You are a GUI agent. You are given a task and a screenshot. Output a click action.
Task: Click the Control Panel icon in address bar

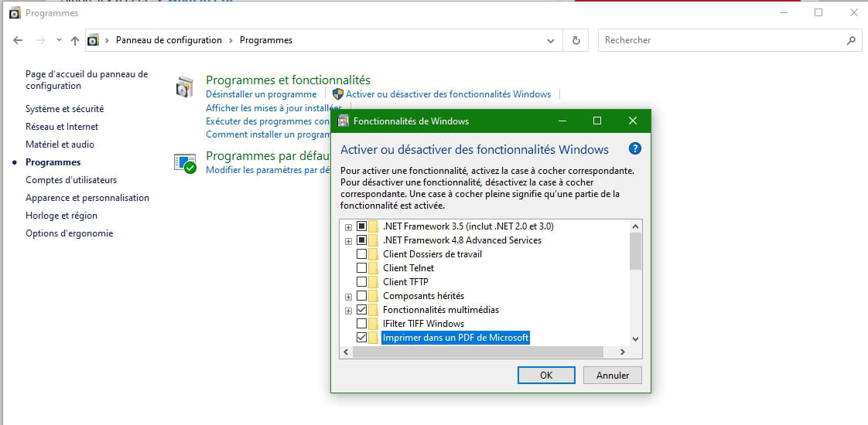(x=94, y=40)
